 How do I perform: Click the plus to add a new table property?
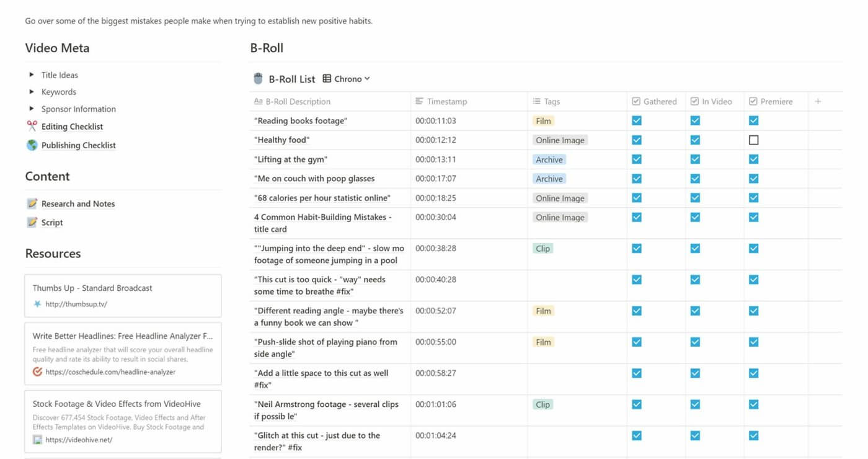pyautogui.click(x=818, y=101)
